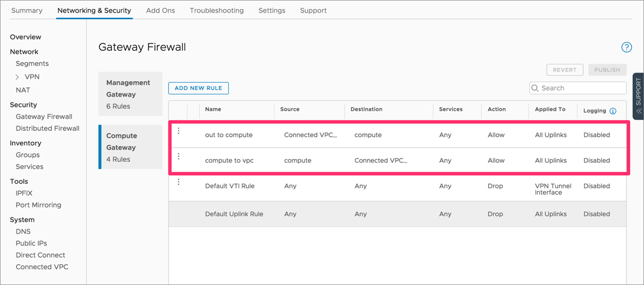Open the help question mark icon
The width and height of the screenshot is (644, 285).
coord(626,47)
